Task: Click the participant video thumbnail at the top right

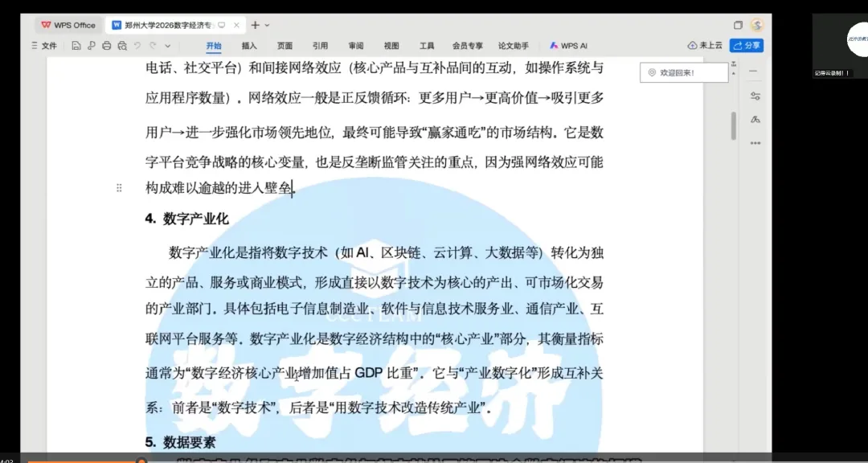Action: pyautogui.click(x=840, y=45)
